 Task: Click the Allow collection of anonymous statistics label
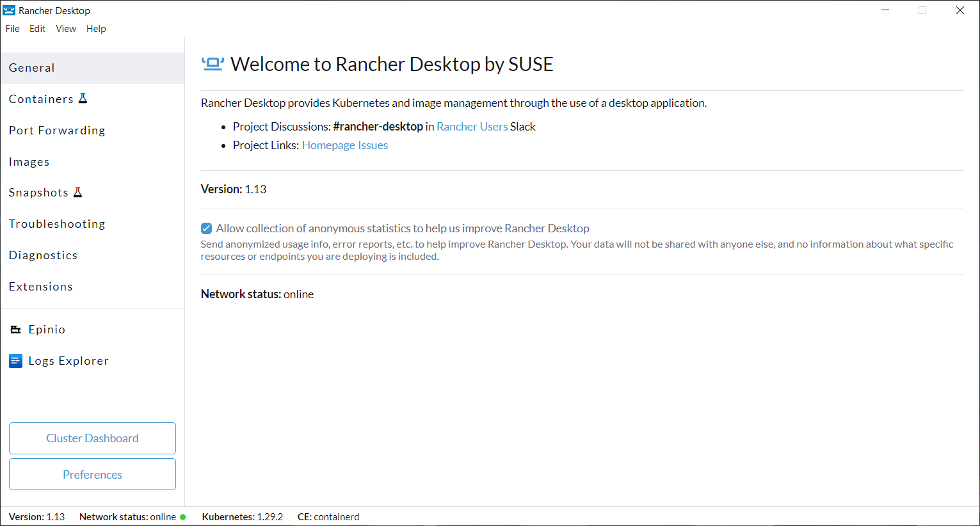tap(403, 228)
